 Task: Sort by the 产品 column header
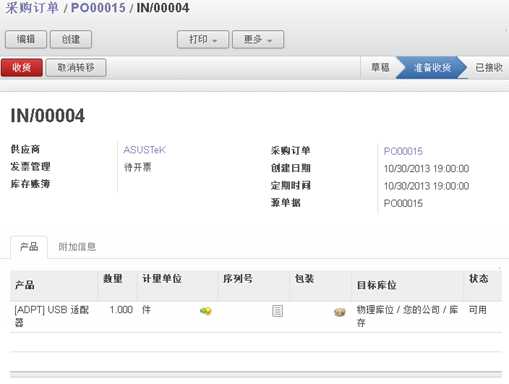54,285
